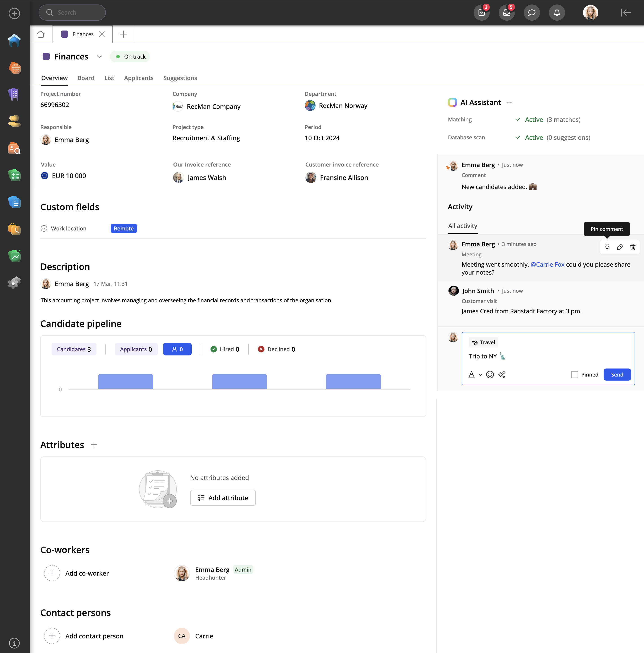Open the blue home icon in the sidebar
Viewport: 644px width, 653px height.
[x=14, y=41]
